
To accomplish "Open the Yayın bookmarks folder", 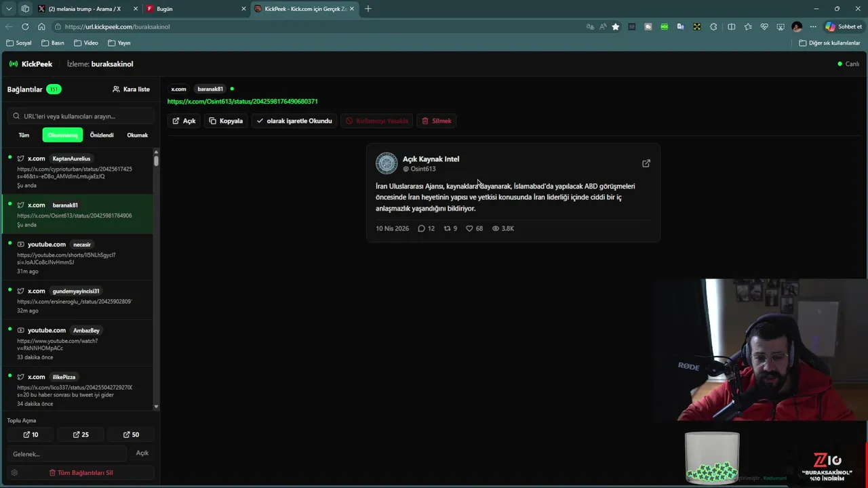I will tap(119, 43).
